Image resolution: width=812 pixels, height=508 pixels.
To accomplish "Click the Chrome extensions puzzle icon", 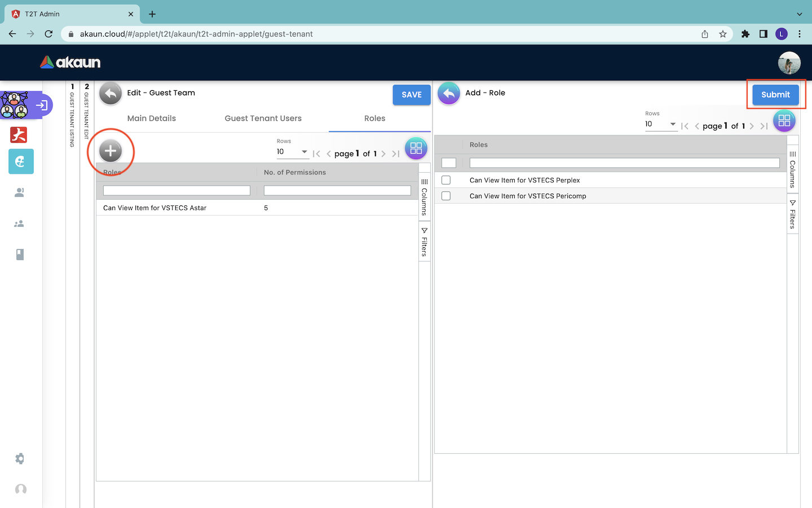I will pyautogui.click(x=745, y=34).
